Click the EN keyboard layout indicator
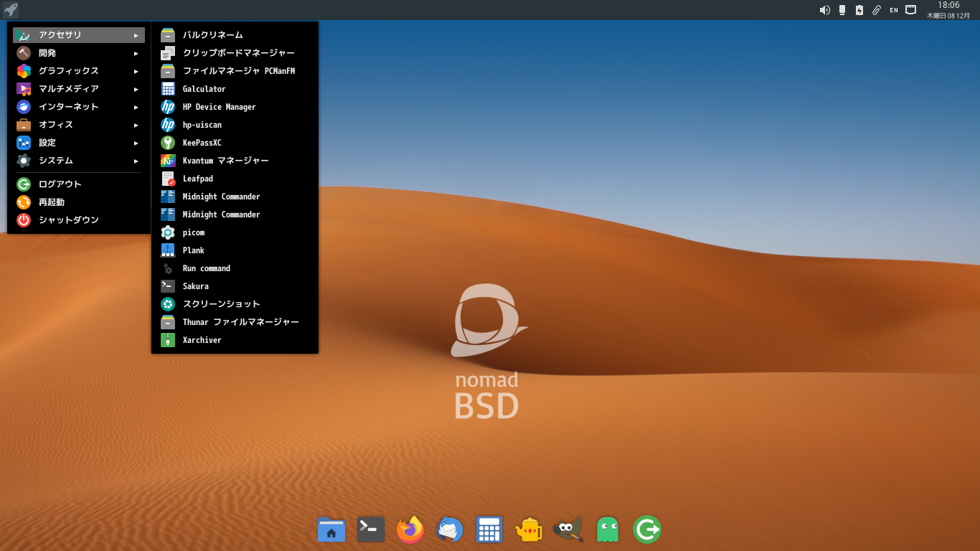The width and height of the screenshot is (980, 551). tap(894, 10)
